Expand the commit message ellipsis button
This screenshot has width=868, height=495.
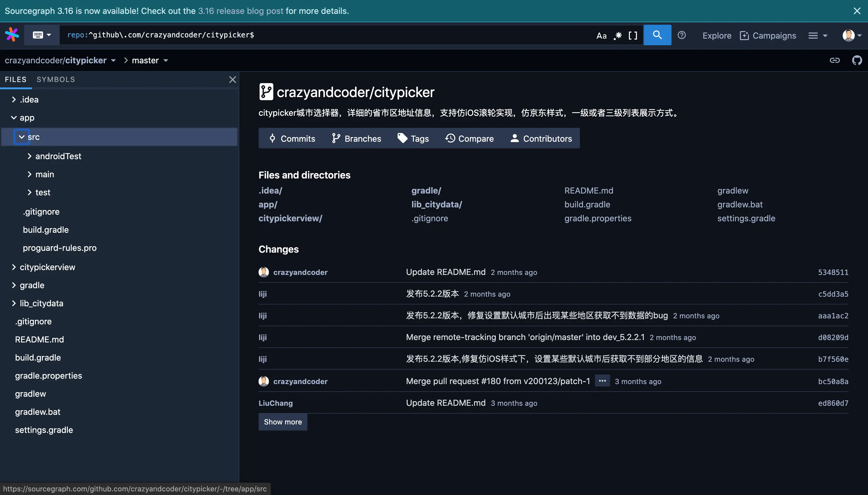(x=602, y=381)
